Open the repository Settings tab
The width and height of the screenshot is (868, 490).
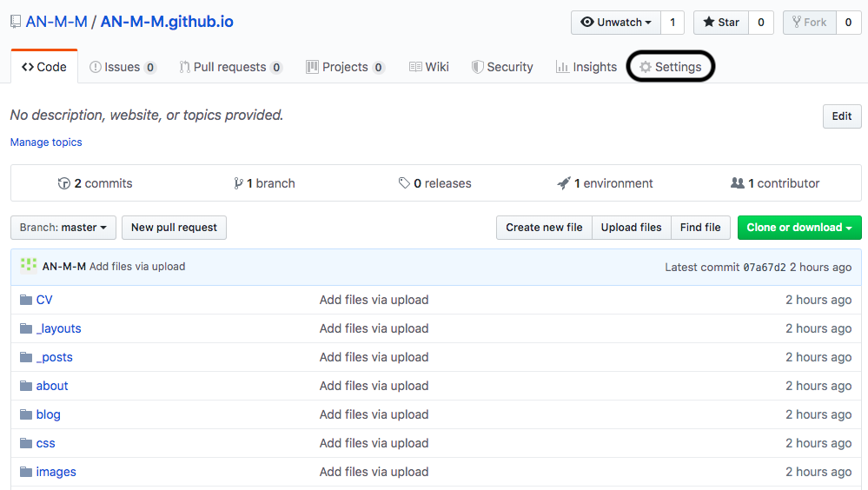[x=671, y=67]
